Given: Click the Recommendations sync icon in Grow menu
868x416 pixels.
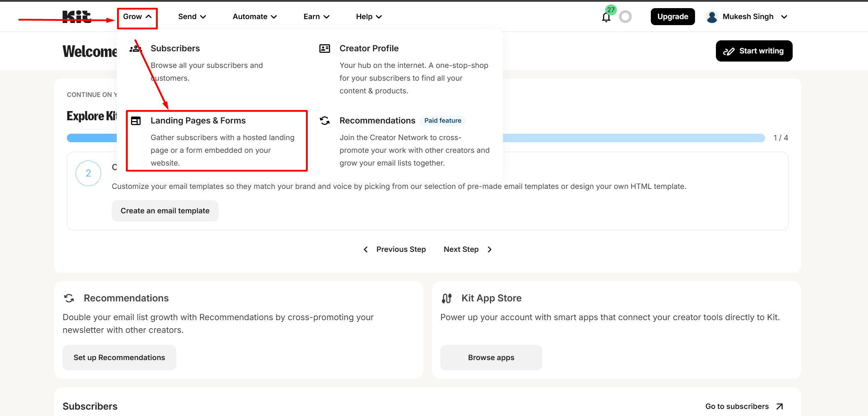Looking at the screenshot, I should pyautogui.click(x=324, y=121).
